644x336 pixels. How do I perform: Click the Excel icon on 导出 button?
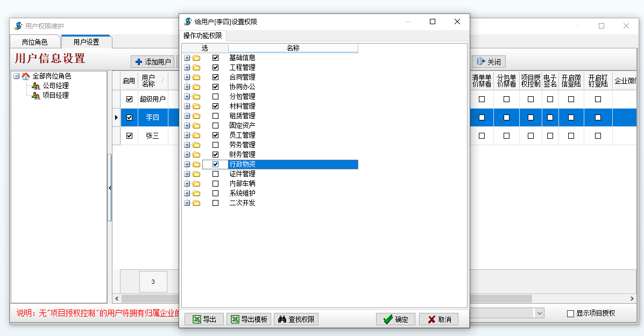point(197,319)
